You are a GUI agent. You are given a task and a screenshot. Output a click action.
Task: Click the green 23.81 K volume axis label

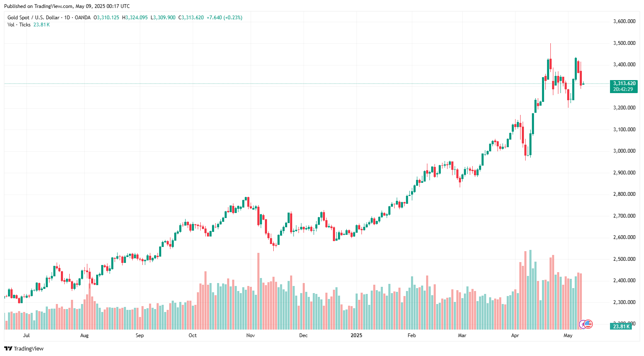621,326
